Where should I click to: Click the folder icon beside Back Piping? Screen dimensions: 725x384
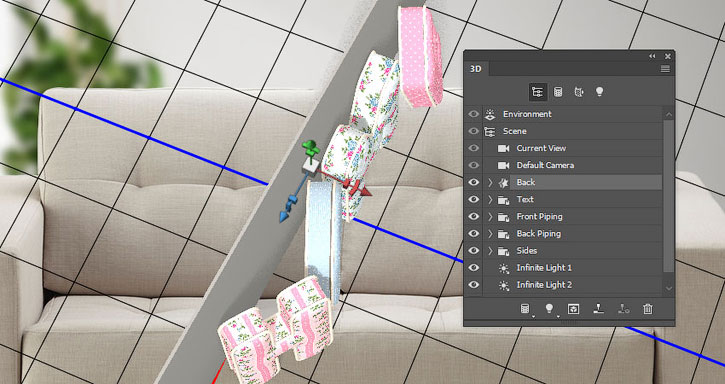tap(503, 234)
